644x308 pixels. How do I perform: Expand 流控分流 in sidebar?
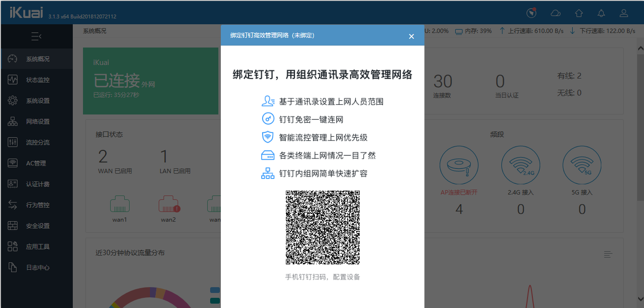tap(37, 142)
